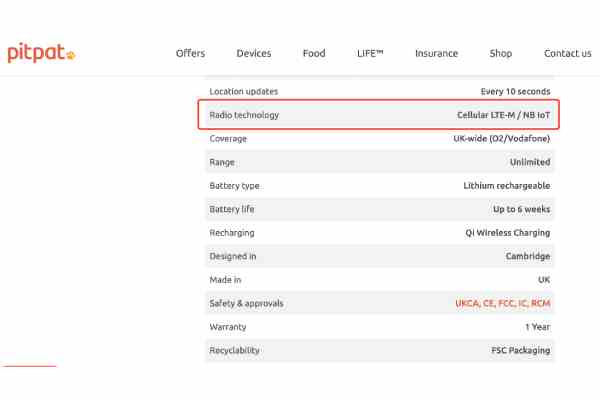Open the Insurance page
This screenshot has height=400, width=600.
[436, 53]
